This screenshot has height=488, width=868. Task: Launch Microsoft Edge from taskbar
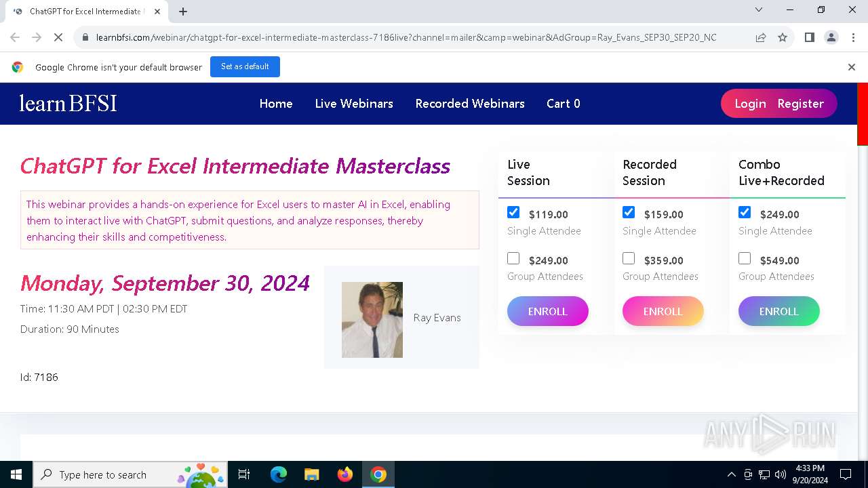pos(279,474)
